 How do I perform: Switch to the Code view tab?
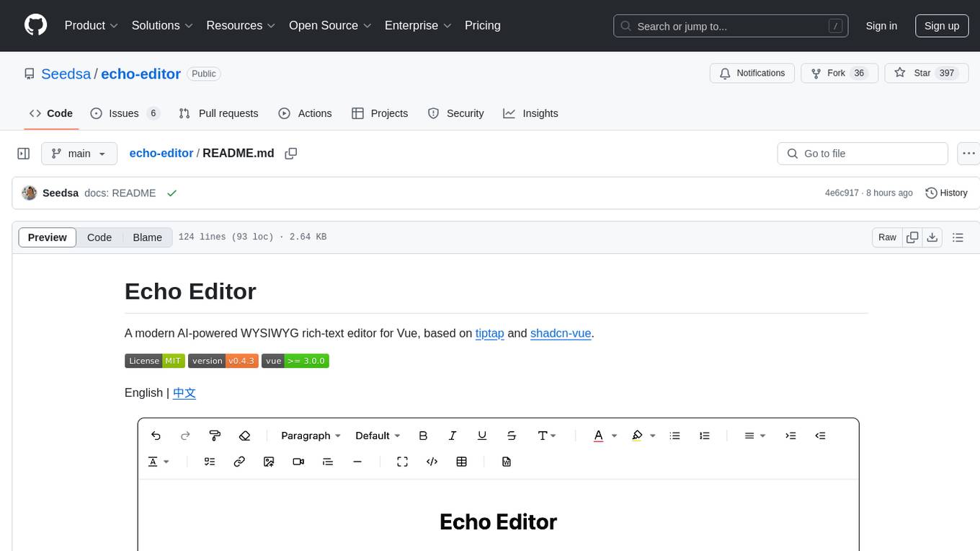99,237
